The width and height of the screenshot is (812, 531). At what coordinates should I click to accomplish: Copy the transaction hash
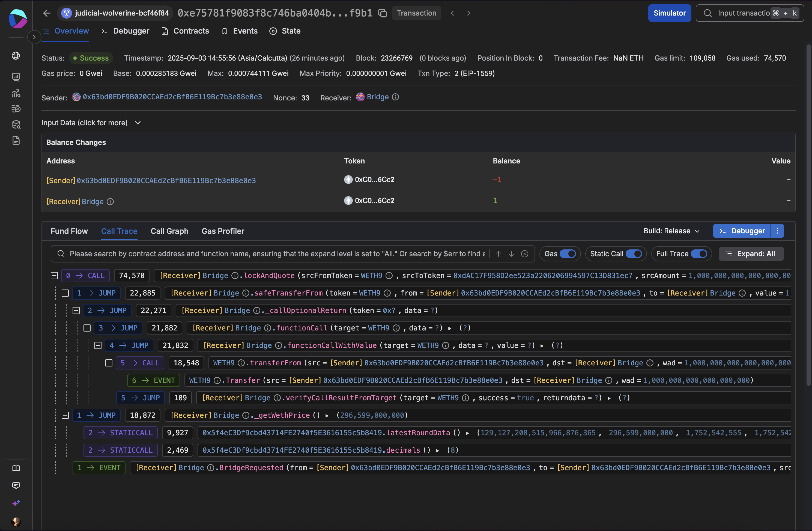pyautogui.click(x=383, y=13)
